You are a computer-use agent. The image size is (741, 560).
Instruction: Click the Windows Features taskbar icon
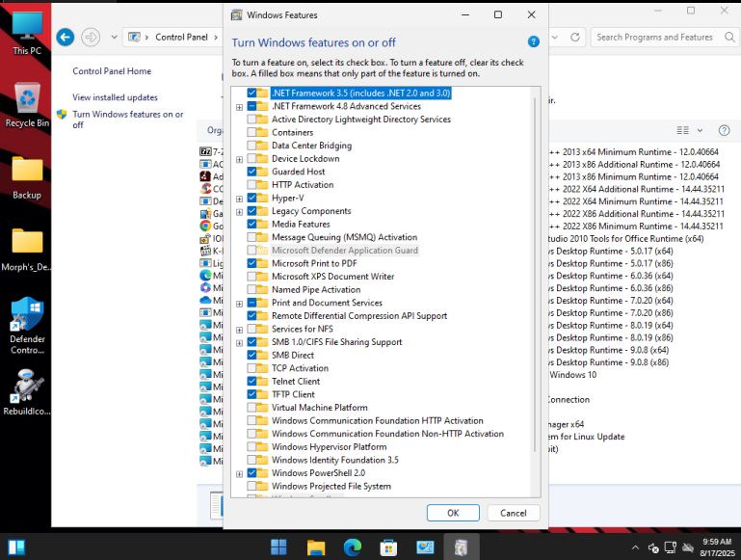[x=461, y=547]
